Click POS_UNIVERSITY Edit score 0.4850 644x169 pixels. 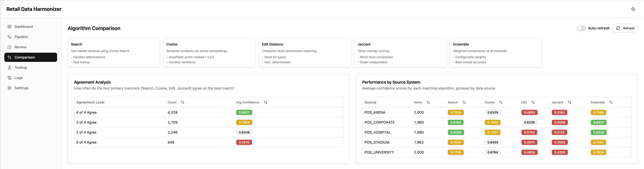529,152
